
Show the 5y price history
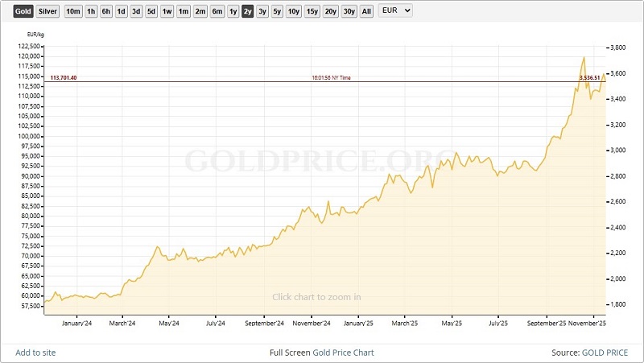[277, 11]
